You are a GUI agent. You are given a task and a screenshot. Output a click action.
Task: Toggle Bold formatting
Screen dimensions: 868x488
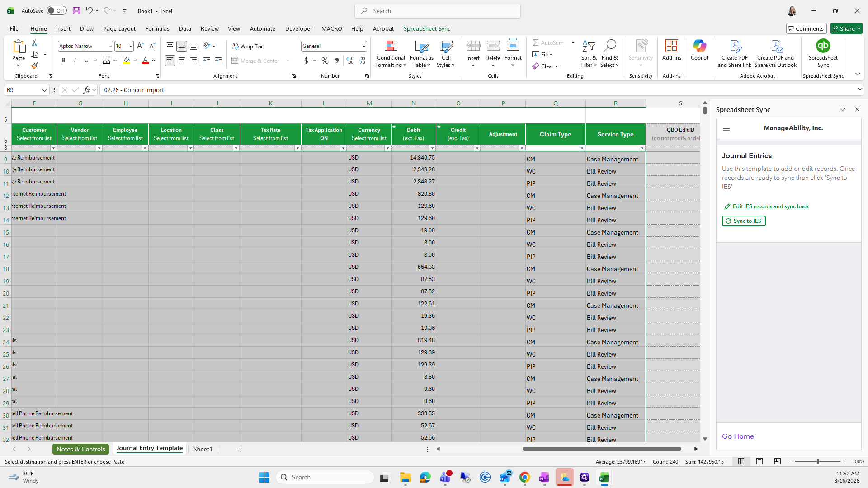pos(63,61)
